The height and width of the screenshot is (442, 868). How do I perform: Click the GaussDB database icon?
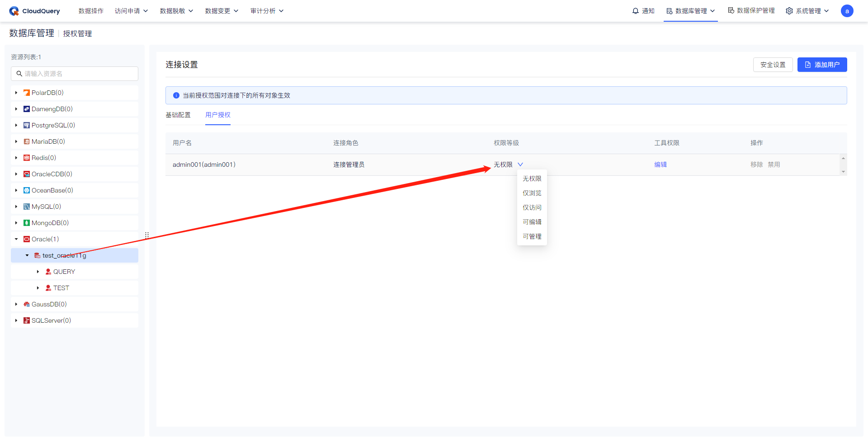(27, 304)
